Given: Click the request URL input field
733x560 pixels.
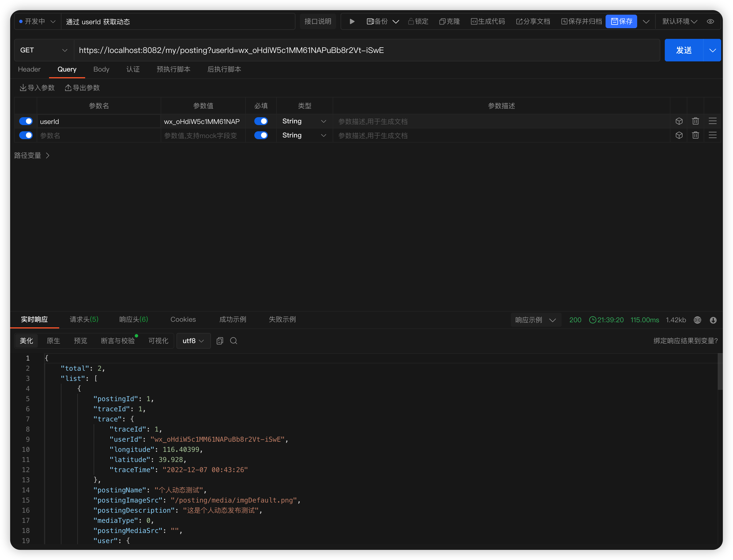Looking at the screenshot, I should (367, 50).
